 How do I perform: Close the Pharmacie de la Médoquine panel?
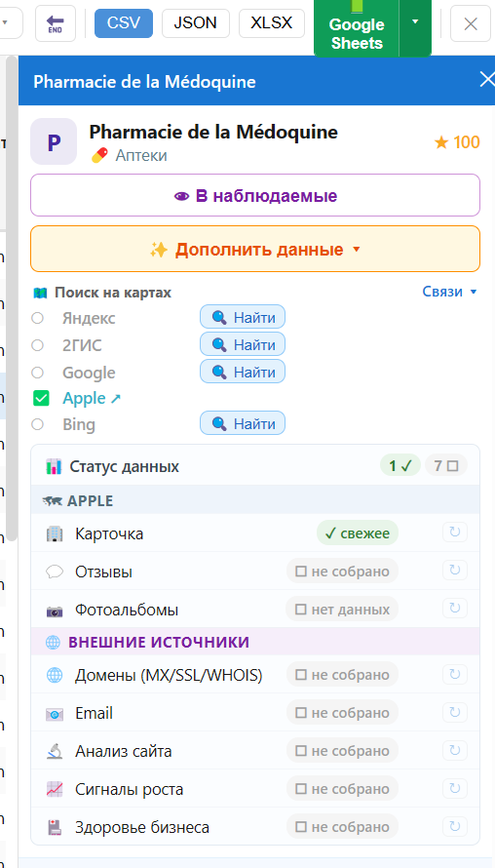486,80
